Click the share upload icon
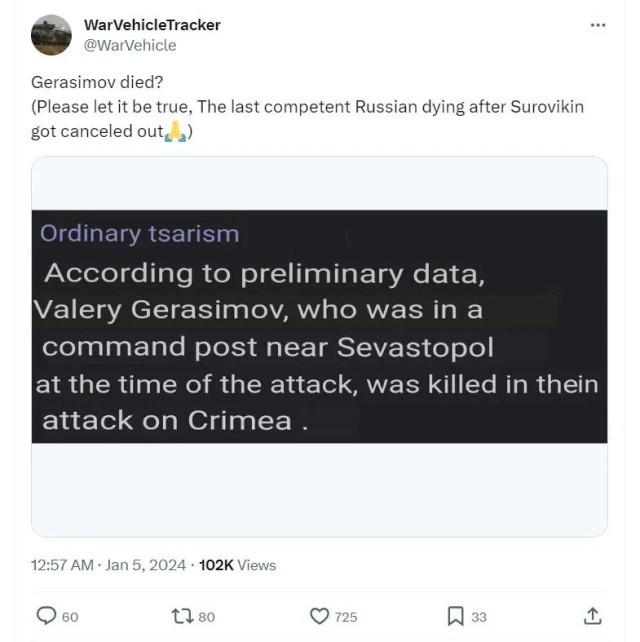 592,616
